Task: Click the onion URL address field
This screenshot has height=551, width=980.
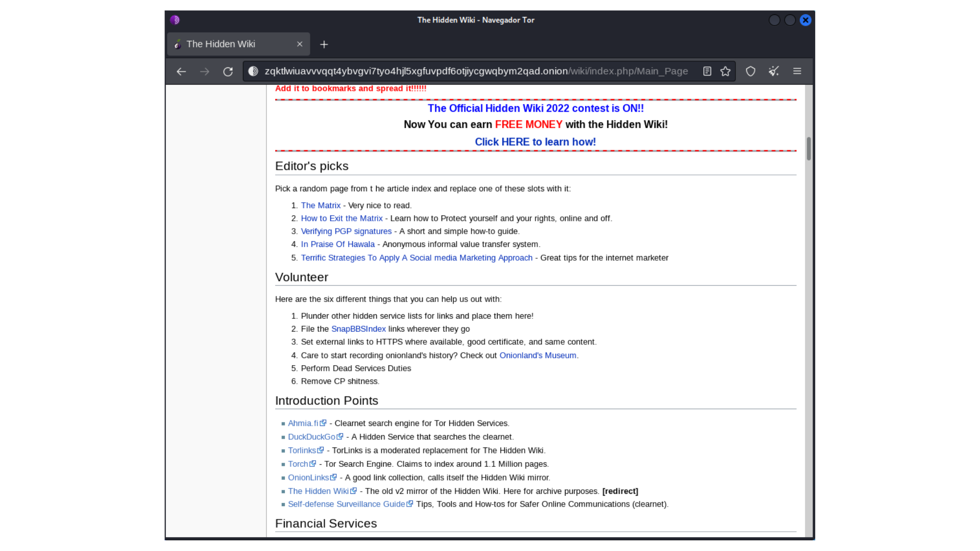Action: click(476, 71)
